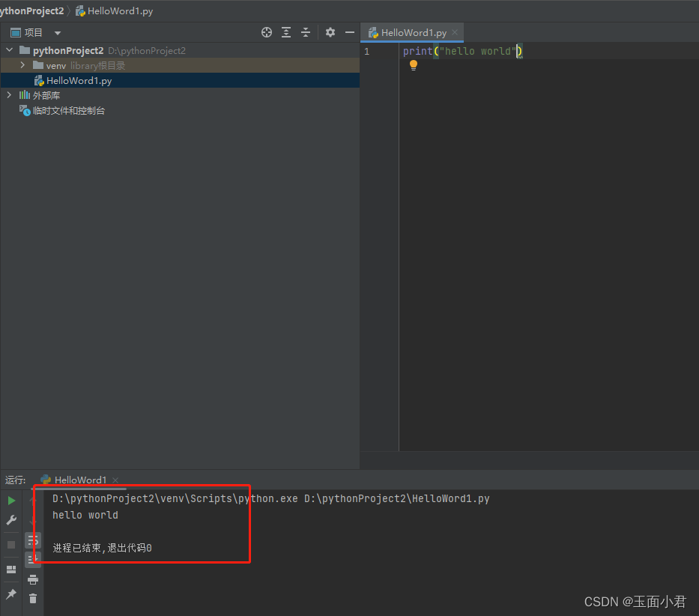The image size is (699, 616).
Task: Click the pythonProject2 root folder name
Action: pyautogui.click(x=68, y=50)
